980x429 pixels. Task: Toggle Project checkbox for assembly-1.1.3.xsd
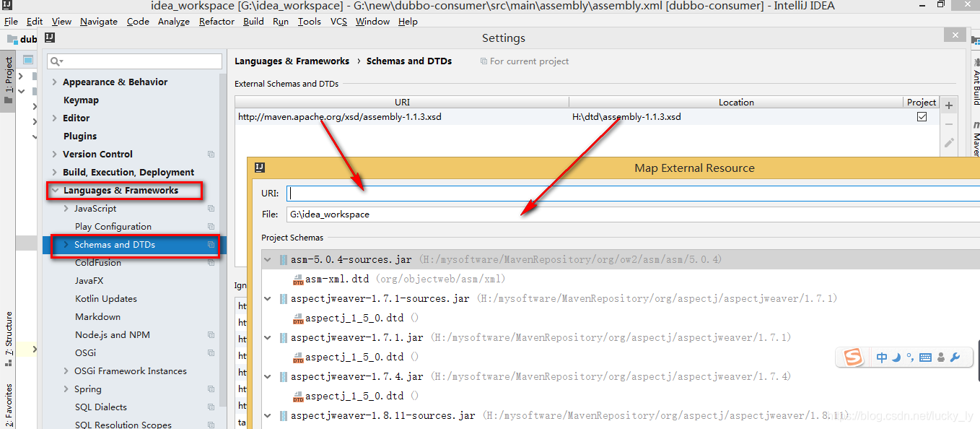click(922, 116)
